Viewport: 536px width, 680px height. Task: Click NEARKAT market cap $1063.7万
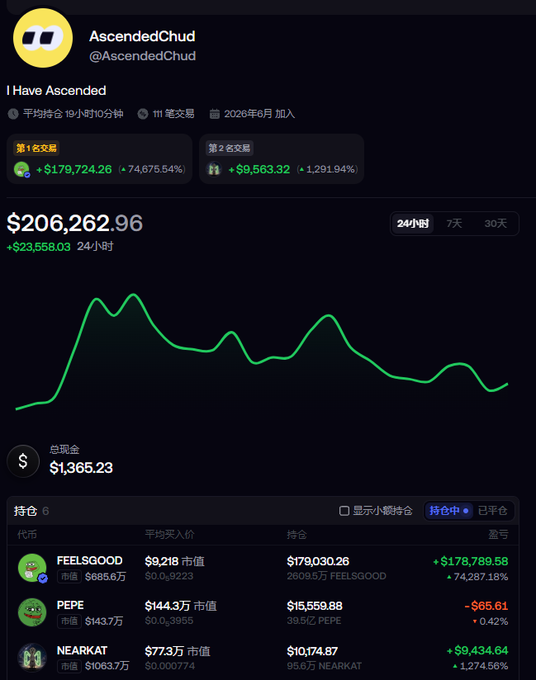tap(107, 666)
